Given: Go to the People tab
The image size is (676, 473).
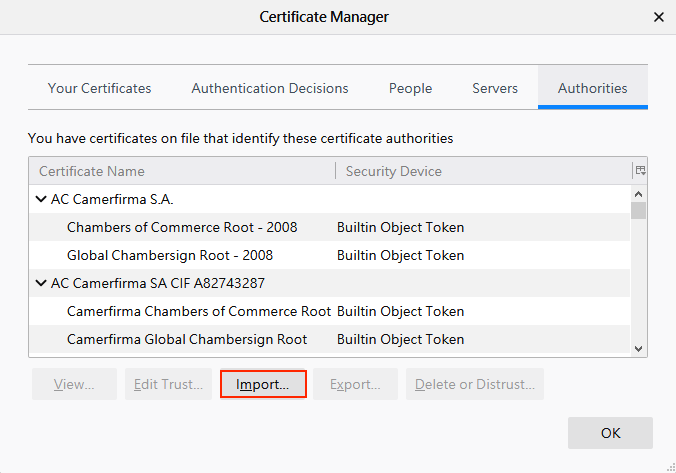Looking at the screenshot, I should [410, 88].
